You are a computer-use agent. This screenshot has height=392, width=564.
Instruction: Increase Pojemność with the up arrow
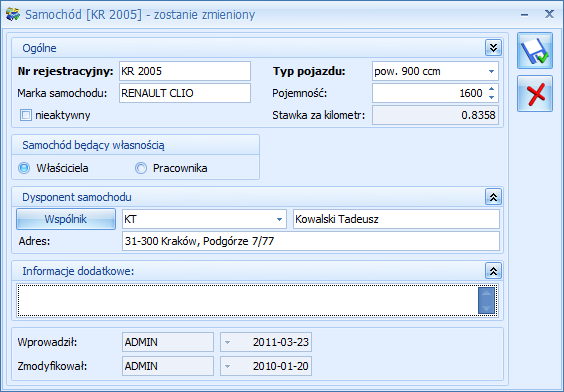[x=492, y=88]
